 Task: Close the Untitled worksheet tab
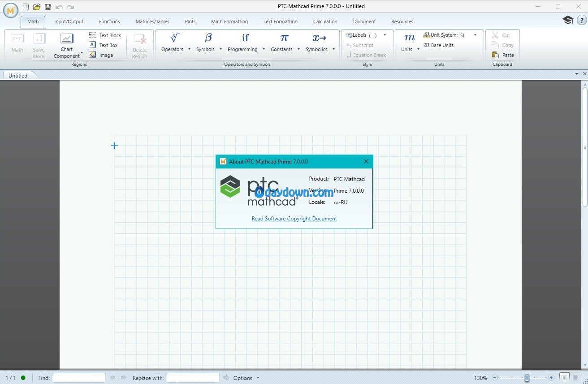coord(584,73)
